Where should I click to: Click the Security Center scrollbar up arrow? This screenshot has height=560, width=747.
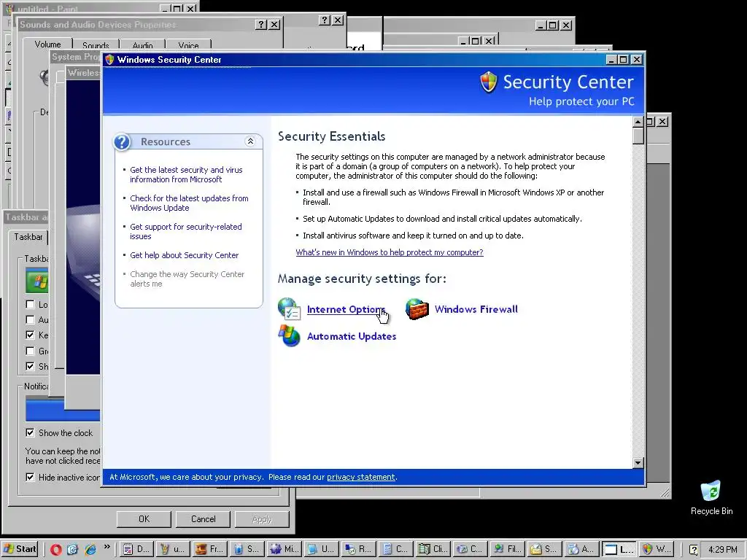[638, 122]
